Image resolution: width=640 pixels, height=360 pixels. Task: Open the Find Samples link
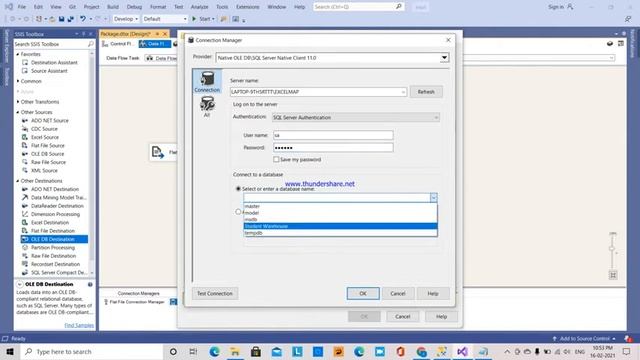click(79, 325)
